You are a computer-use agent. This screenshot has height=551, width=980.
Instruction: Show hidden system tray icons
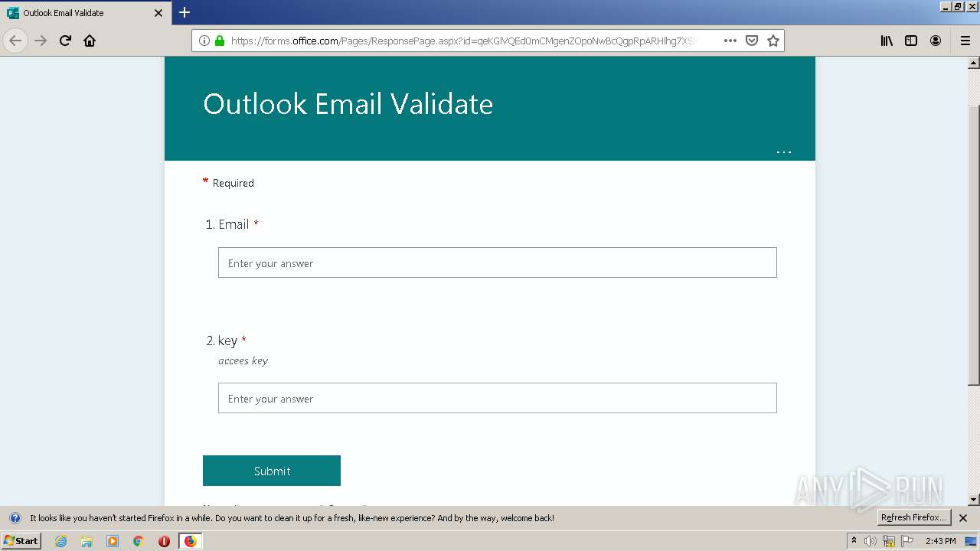click(x=854, y=540)
